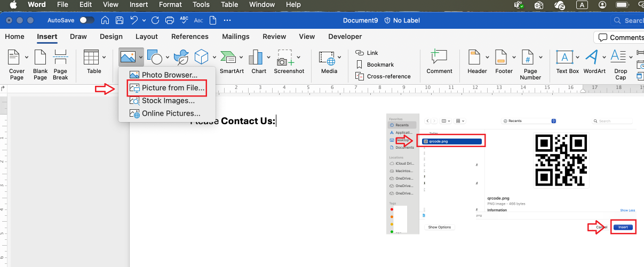Click the Spelling check ABC icon
This screenshot has height=267, width=644.
point(184,20)
